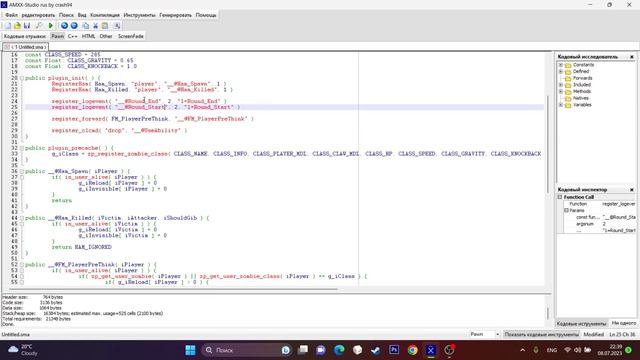Open the Компиляция menu
This screenshot has width=640, height=360.
pyautogui.click(x=105, y=15)
